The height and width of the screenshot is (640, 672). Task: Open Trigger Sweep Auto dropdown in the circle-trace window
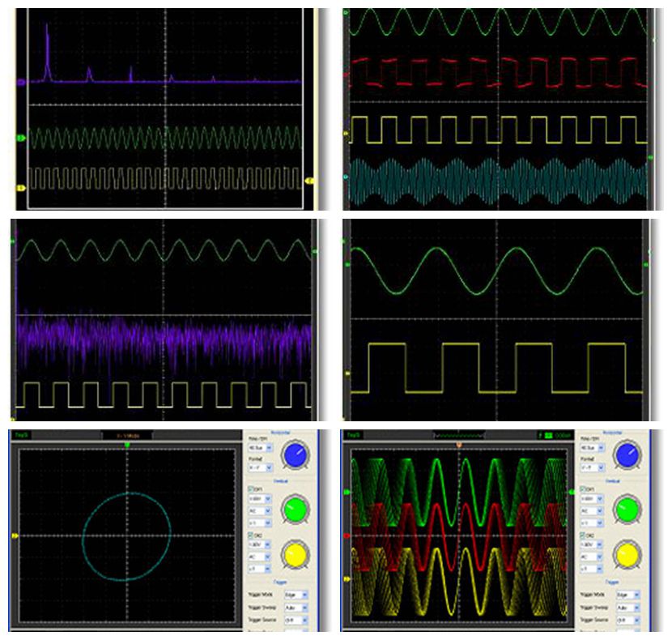[x=296, y=608]
